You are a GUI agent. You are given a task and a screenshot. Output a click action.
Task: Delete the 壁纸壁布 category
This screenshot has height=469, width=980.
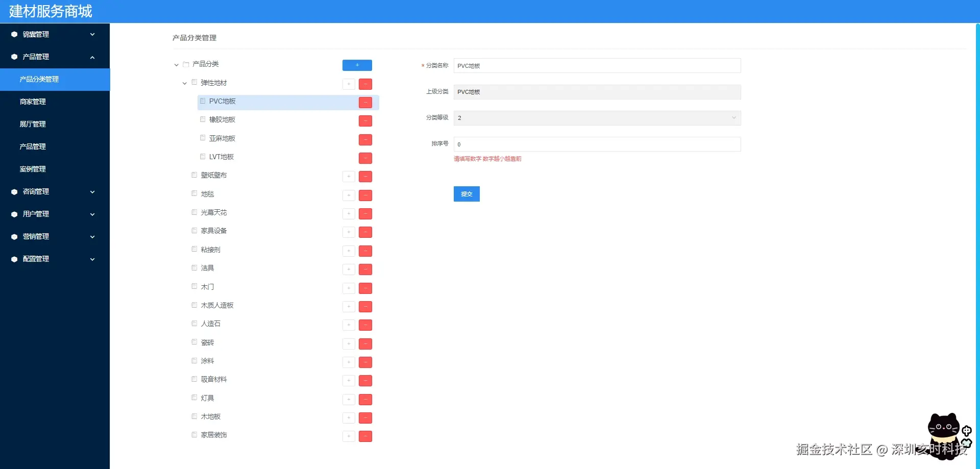pos(365,177)
